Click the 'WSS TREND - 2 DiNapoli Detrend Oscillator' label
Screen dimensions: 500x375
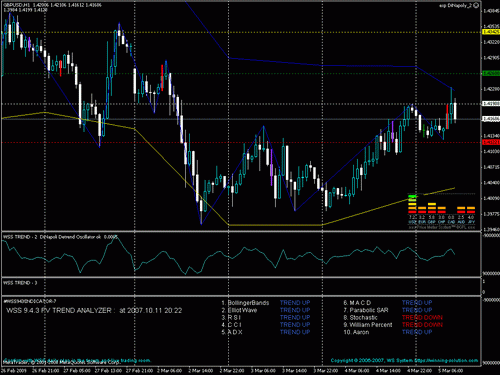(x=53, y=237)
